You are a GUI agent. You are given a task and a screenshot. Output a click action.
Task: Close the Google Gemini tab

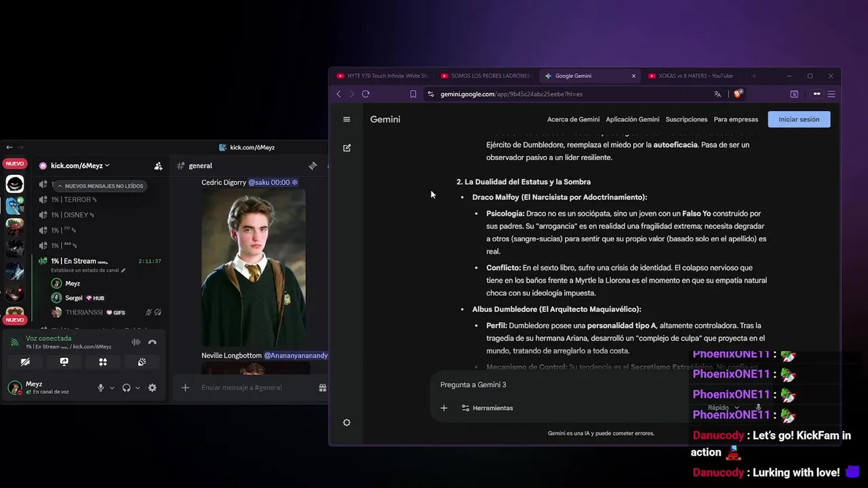[x=634, y=76]
